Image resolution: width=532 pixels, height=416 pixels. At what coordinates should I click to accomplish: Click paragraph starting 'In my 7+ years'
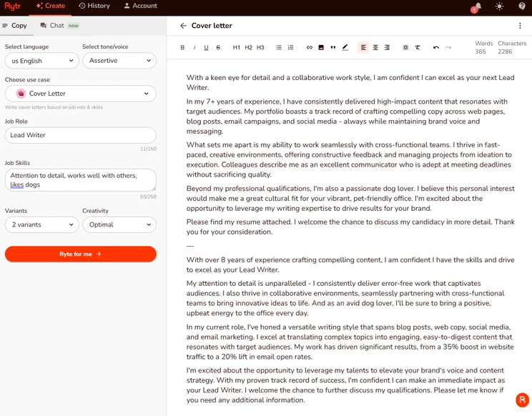348,117
